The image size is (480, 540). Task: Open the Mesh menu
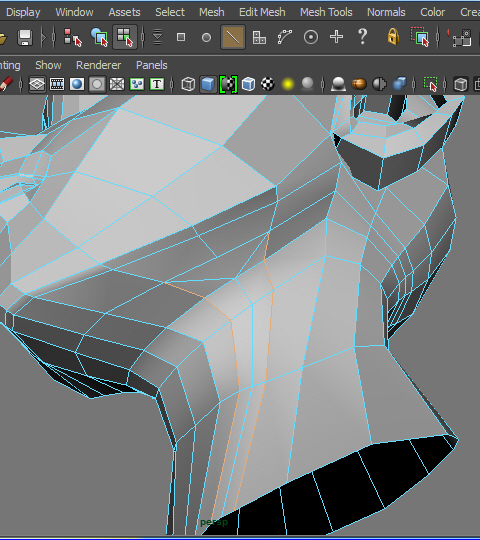(212, 12)
